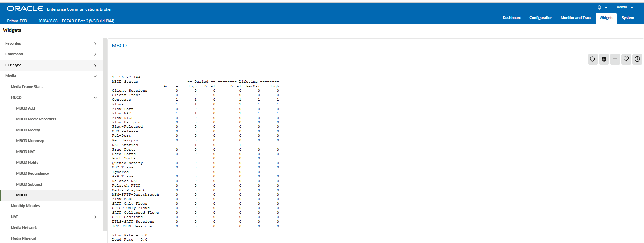Select highlighted MBCD leaf item

point(21,195)
